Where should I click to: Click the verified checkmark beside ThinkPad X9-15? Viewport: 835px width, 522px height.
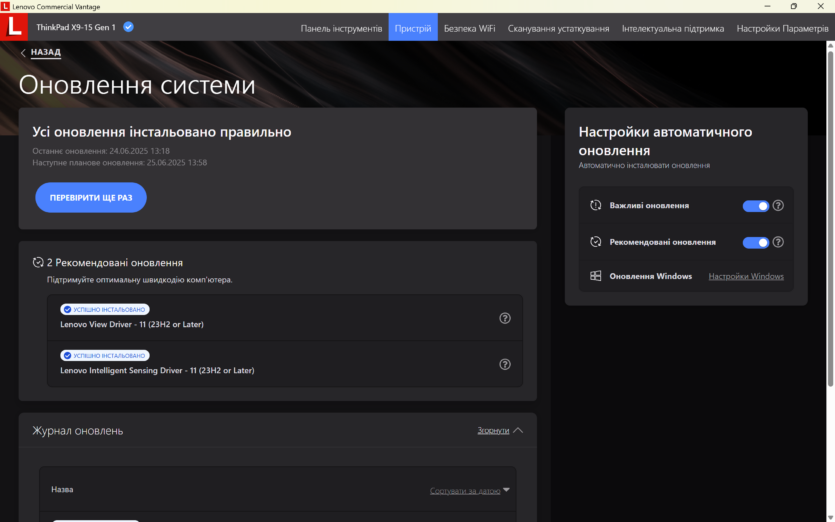pyautogui.click(x=128, y=27)
